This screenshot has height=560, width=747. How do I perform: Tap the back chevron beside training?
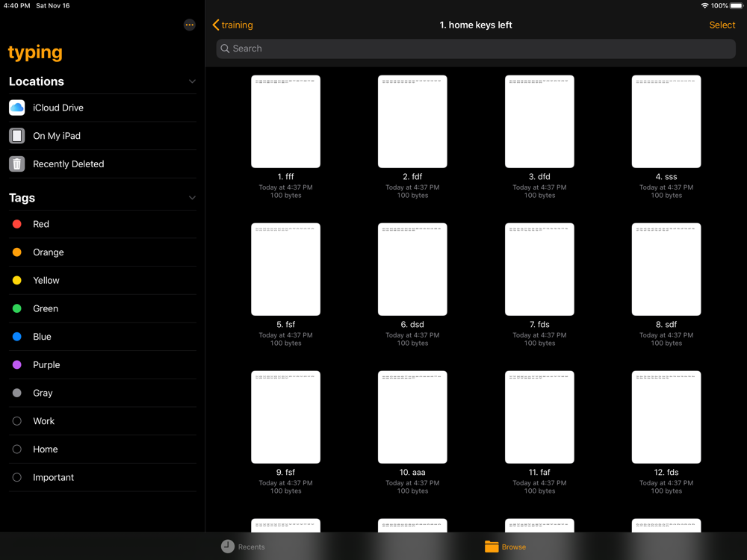pos(216,25)
